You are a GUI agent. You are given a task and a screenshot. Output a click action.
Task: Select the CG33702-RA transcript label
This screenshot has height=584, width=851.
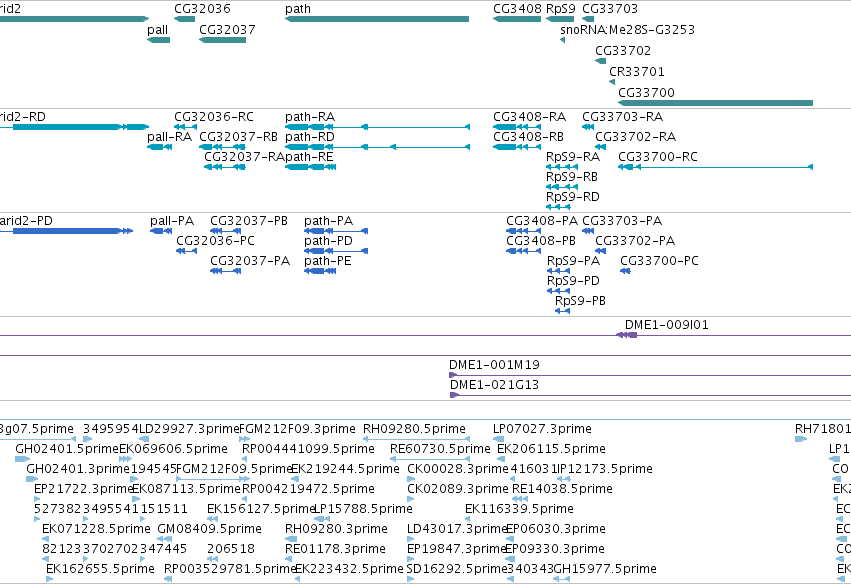636,137
